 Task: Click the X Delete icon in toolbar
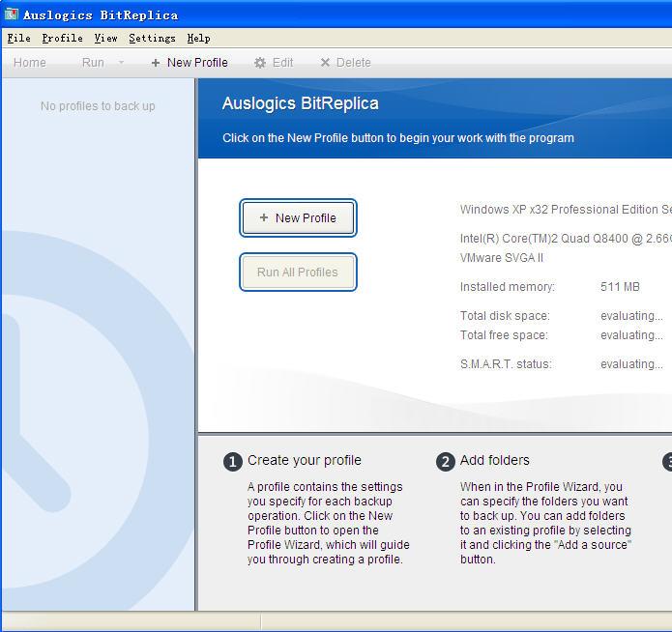pyautogui.click(x=325, y=63)
